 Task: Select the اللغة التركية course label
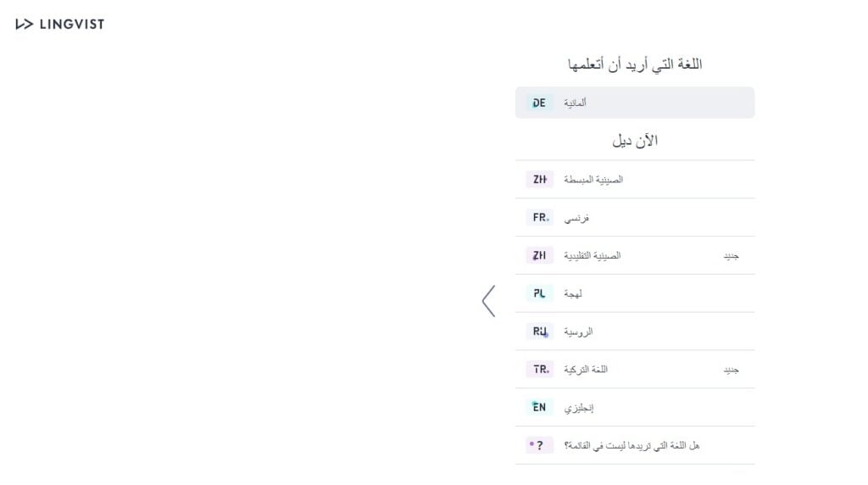586,370
